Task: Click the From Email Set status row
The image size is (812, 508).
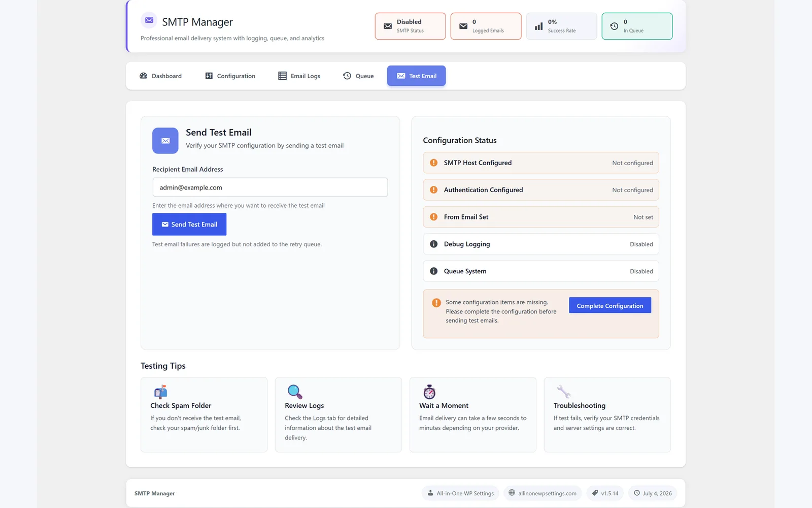Action: [x=541, y=217]
